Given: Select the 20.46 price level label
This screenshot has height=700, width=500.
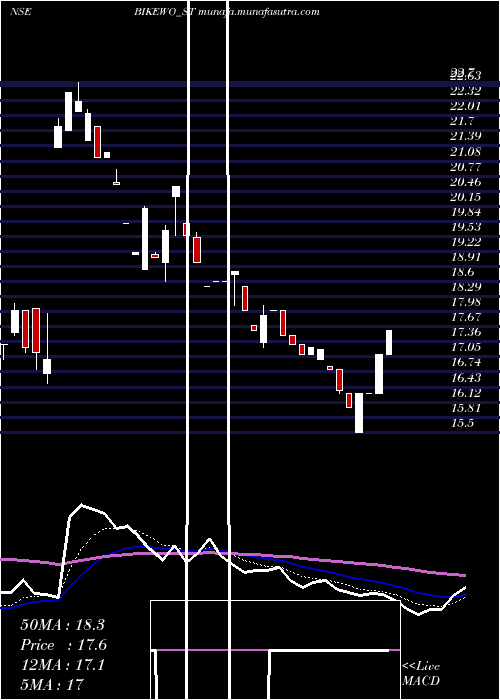Looking at the screenshot, I should 466,182.
